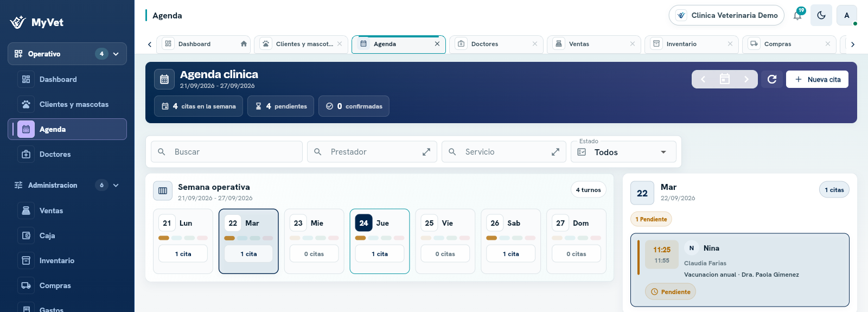Click Agenda clinica calendar icon
Screen dimensions: 868x312
tap(164, 79)
